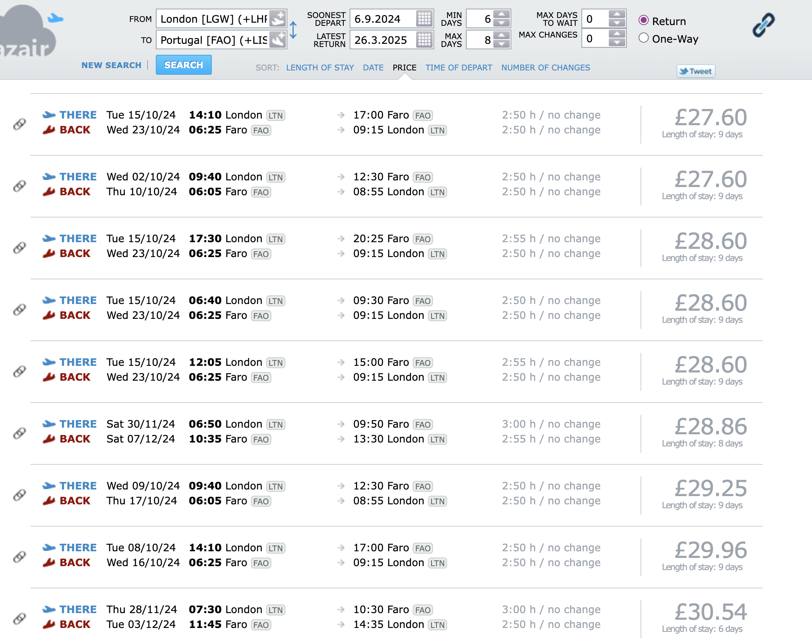Increase min days stepper up arrow

(502, 15)
